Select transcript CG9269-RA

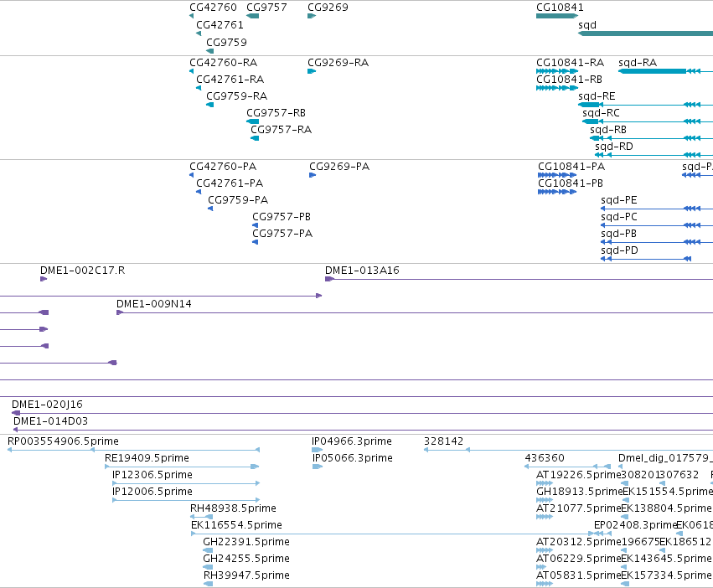[x=338, y=62]
